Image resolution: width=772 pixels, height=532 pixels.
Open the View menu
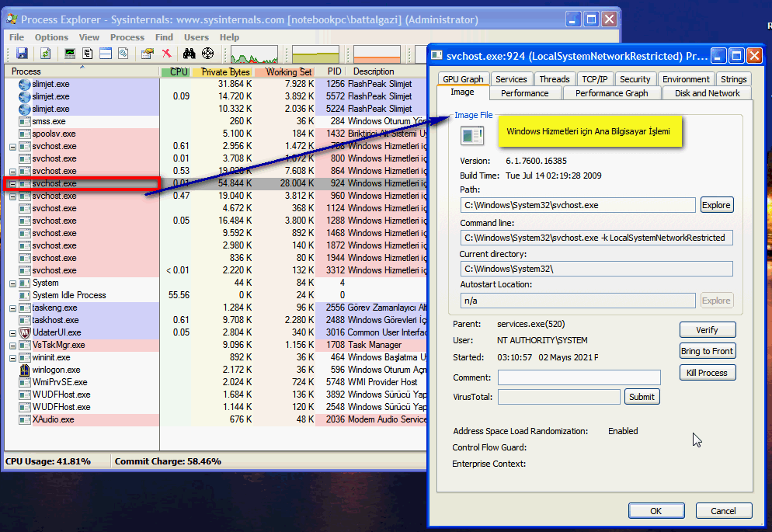pos(89,37)
